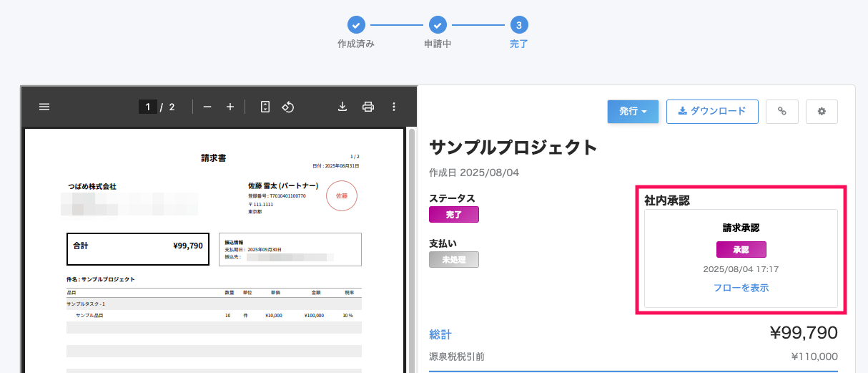Click the 佐藤 seal stamp in the PDF
This screenshot has height=373, width=868.
[x=342, y=195]
